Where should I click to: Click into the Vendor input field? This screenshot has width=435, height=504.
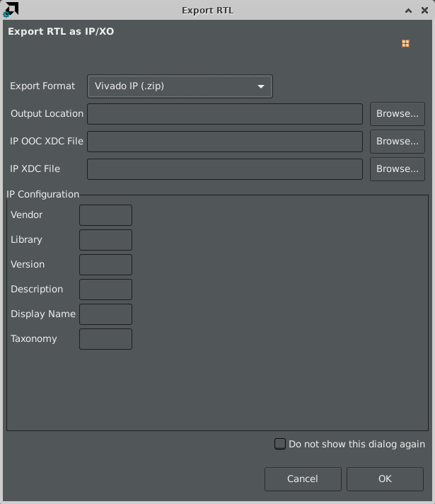pos(105,215)
